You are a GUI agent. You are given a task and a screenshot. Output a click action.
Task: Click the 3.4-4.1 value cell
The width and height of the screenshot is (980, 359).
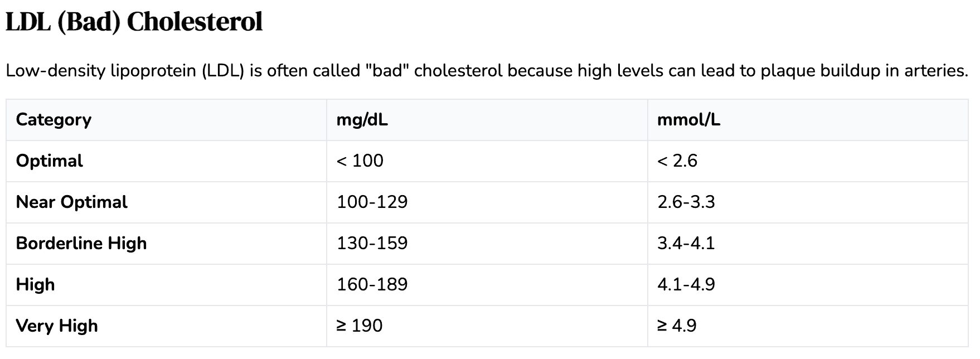point(686,244)
